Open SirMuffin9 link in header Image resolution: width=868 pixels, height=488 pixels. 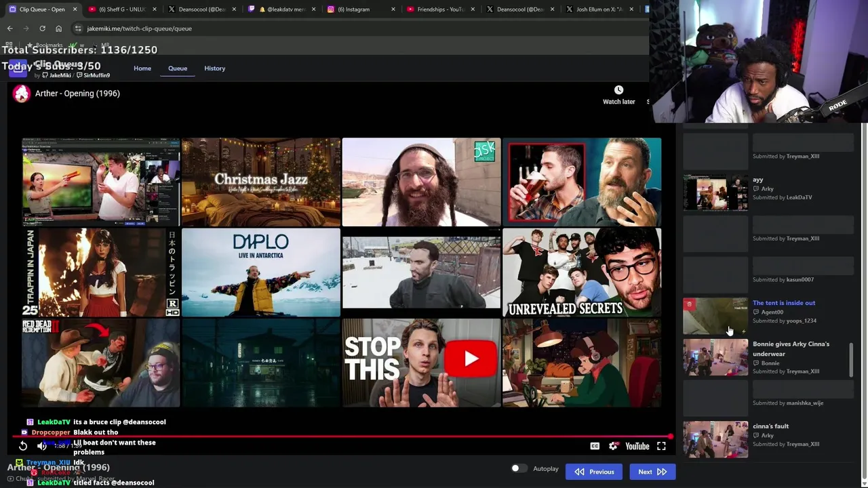coord(94,75)
